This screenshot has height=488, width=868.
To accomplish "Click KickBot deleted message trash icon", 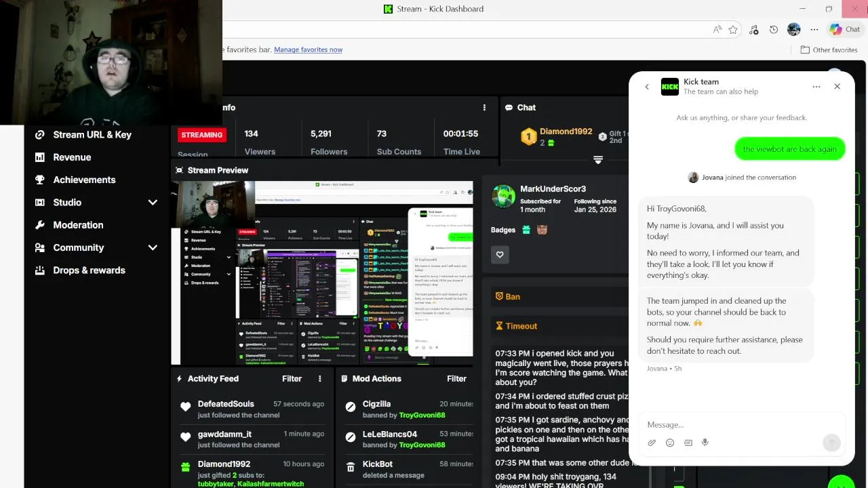I will (x=351, y=467).
